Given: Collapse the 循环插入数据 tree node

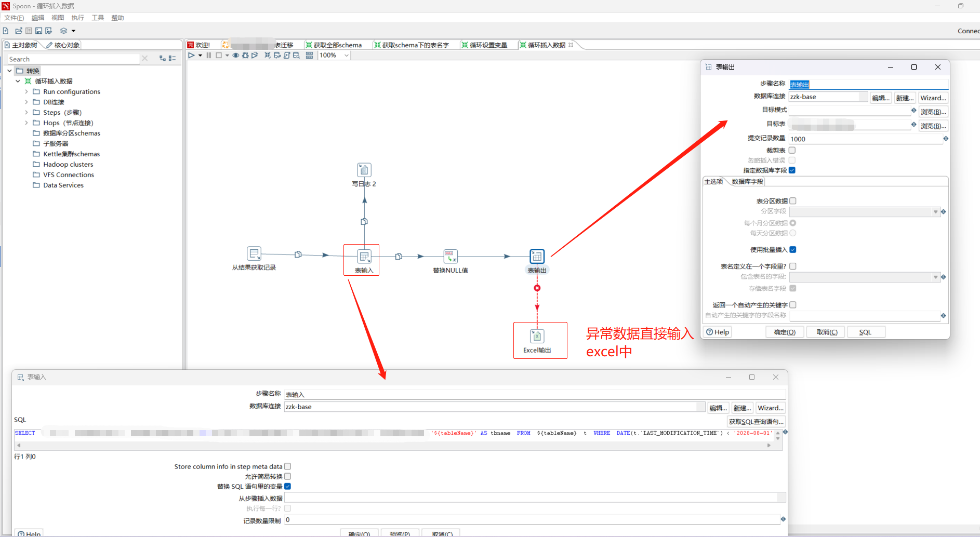Looking at the screenshot, I should [x=18, y=81].
